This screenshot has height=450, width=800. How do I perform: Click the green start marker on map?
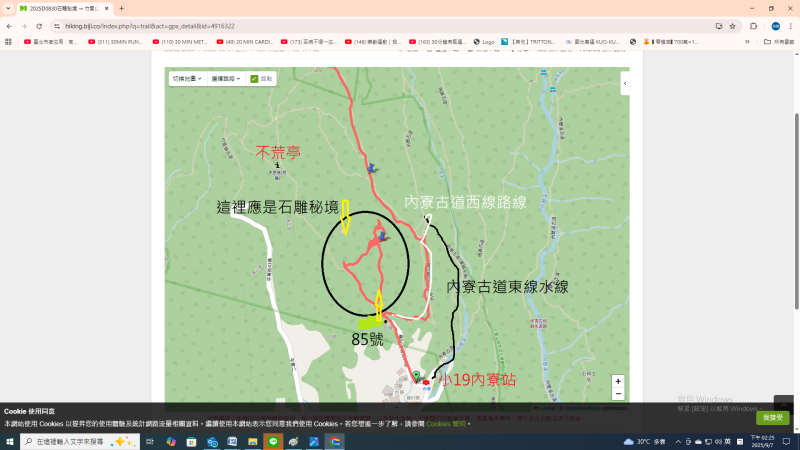(x=416, y=376)
